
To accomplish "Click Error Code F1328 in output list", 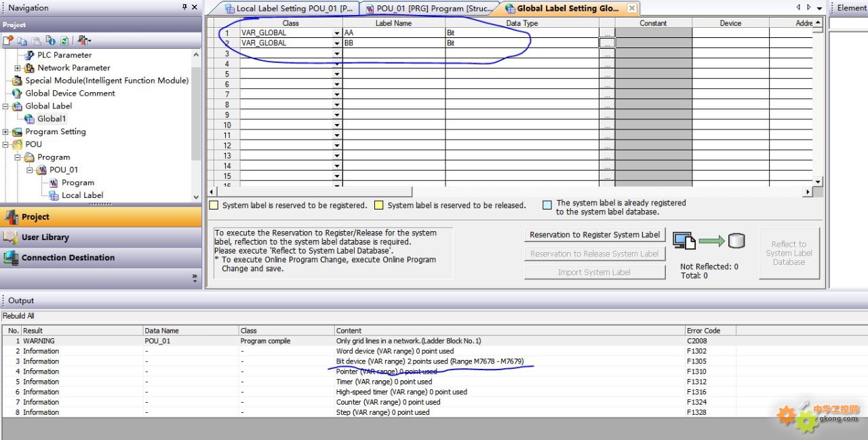I will 696,412.
